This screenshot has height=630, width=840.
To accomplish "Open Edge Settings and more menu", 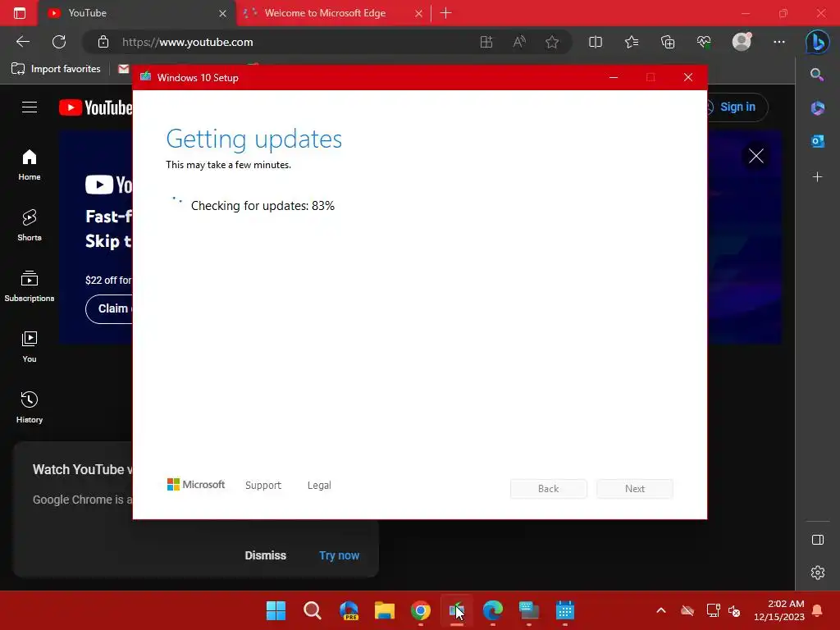I will 779,42.
